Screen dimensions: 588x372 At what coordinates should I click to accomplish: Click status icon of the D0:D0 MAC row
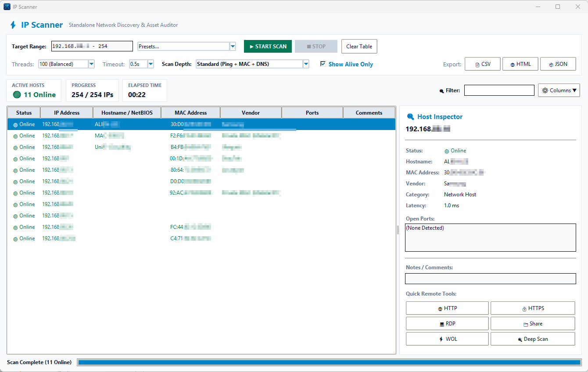point(15,182)
